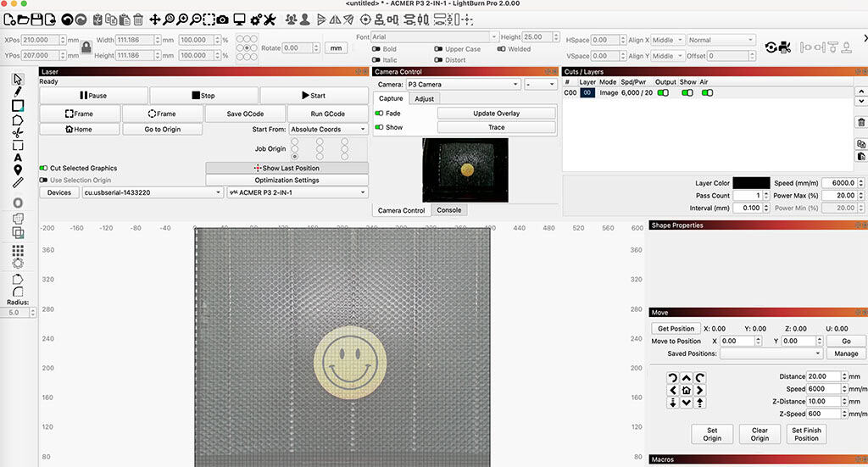Toggle the Use Selection Origin switch

pyautogui.click(x=43, y=180)
